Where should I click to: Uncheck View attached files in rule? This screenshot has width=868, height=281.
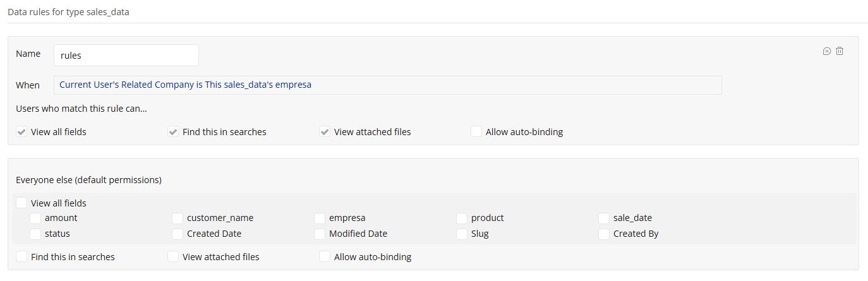[325, 132]
